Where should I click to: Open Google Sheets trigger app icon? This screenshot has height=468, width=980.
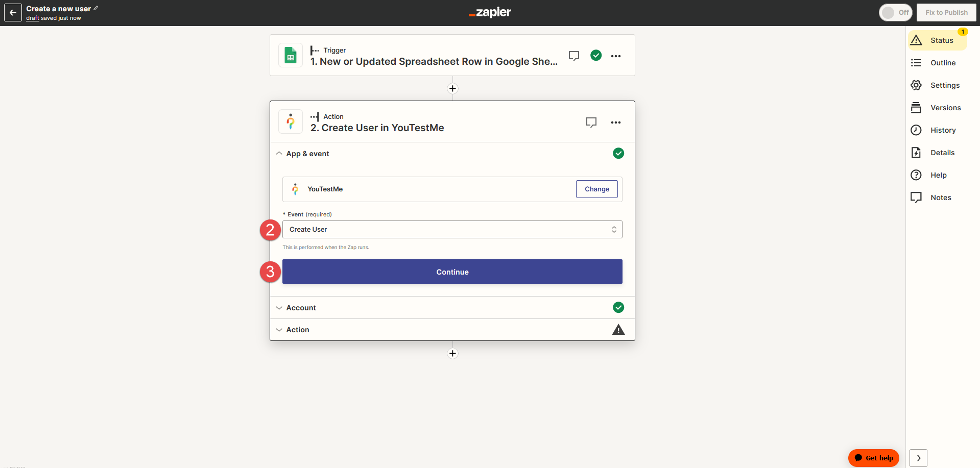(x=291, y=55)
